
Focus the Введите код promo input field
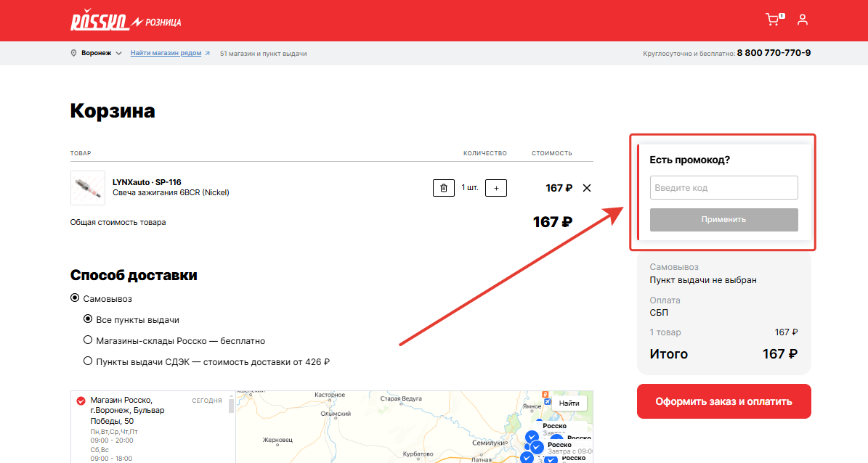pyautogui.click(x=723, y=187)
